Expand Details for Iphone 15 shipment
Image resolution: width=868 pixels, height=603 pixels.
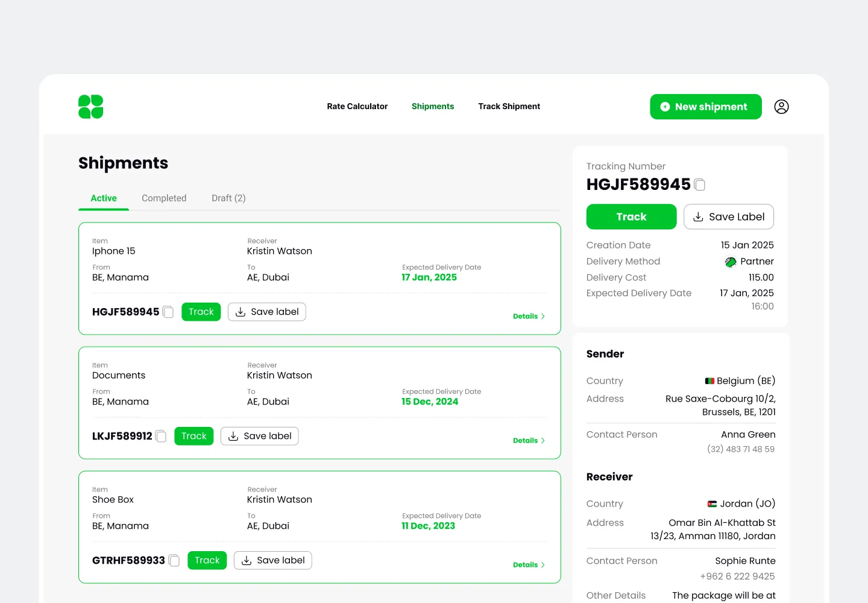(x=529, y=316)
